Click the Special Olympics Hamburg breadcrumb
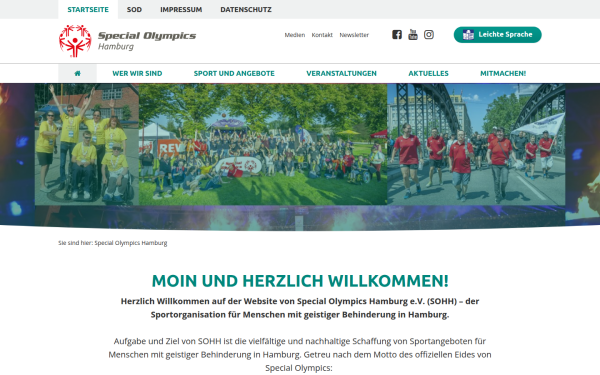The width and height of the screenshot is (600, 375). coord(131,243)
